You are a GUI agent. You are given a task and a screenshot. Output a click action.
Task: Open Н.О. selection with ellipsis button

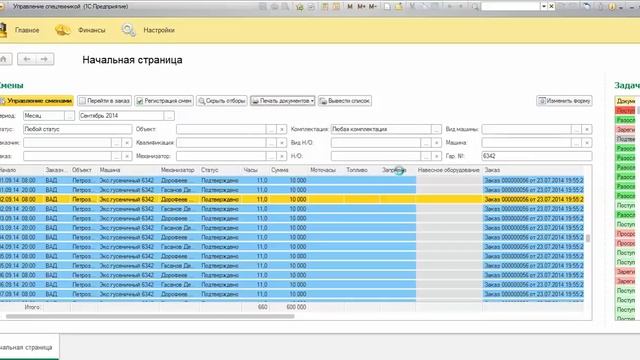coord(426,156)
